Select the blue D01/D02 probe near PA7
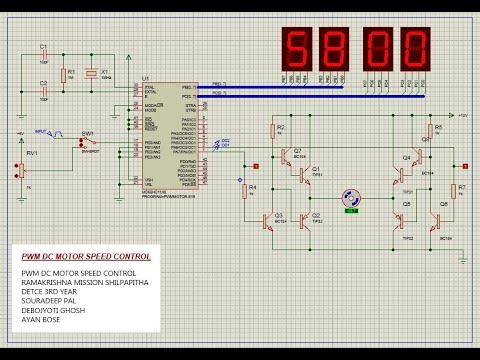 221,144
